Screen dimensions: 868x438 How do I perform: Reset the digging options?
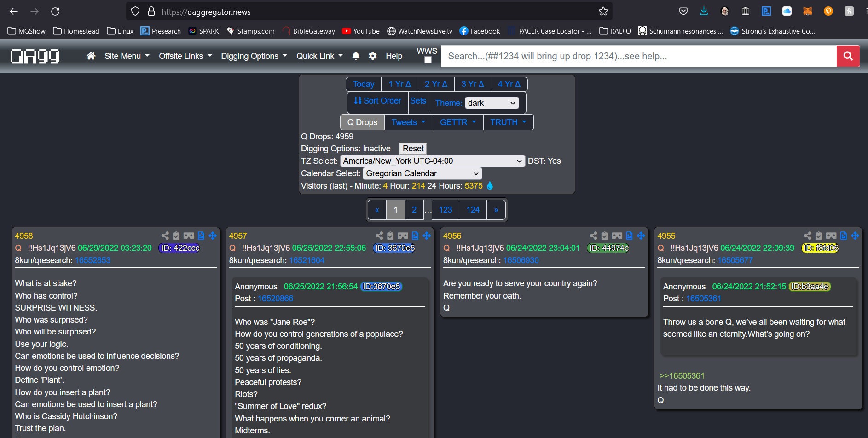click(413, 149)
